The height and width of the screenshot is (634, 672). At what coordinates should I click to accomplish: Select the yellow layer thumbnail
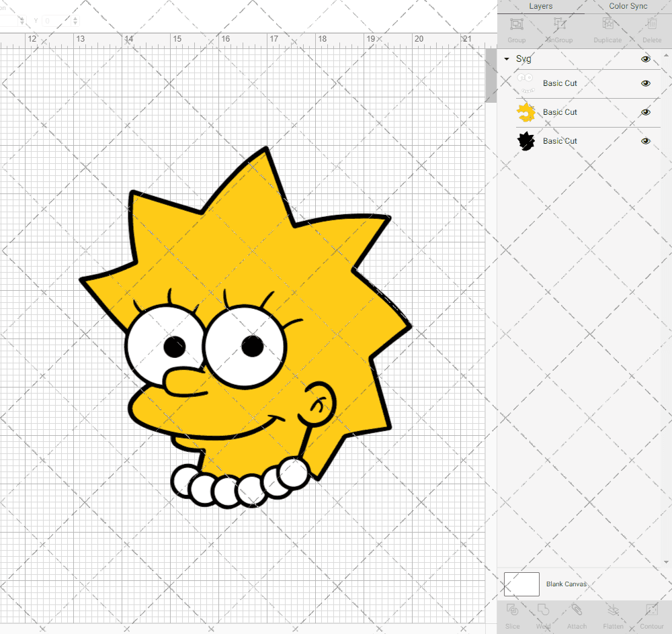(x=526, y=112)
